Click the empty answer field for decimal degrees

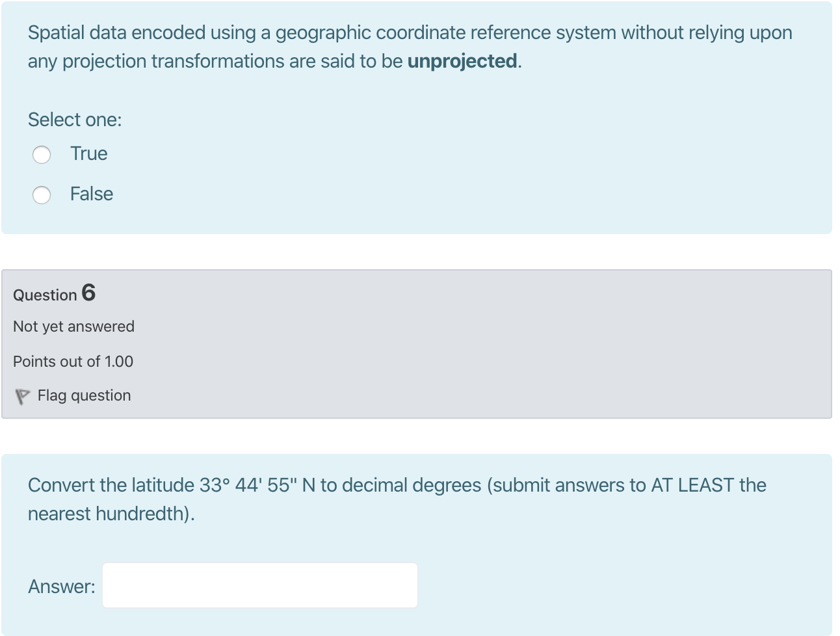pyautogui.click(x=259, y=585)
